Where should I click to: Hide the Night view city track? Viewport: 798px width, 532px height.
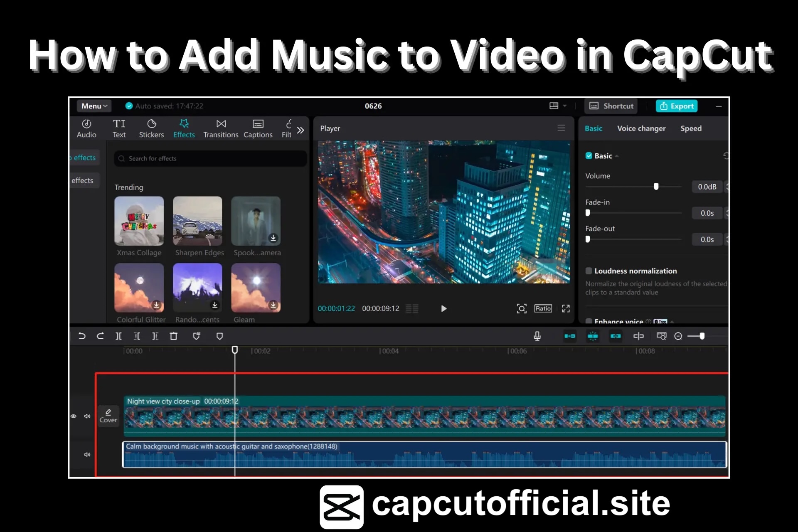point(74,416)
